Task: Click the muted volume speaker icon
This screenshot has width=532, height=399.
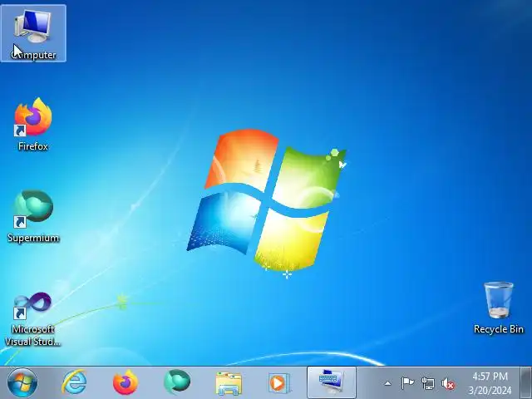Action: [448, 384]
